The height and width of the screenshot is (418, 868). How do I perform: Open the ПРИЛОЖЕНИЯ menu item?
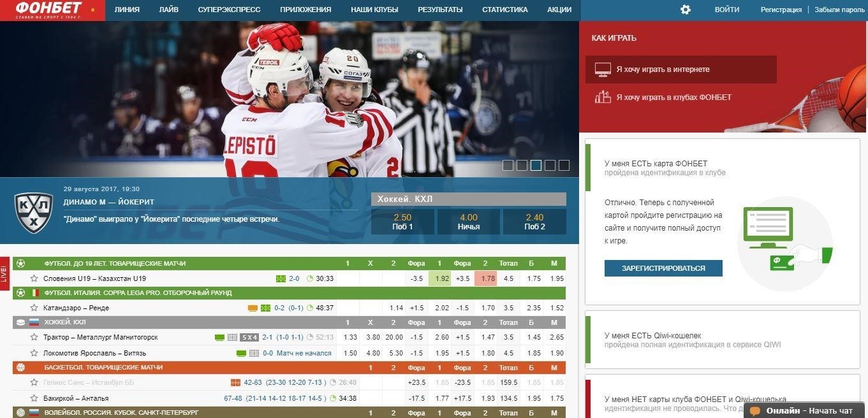[x=305, y=10]
